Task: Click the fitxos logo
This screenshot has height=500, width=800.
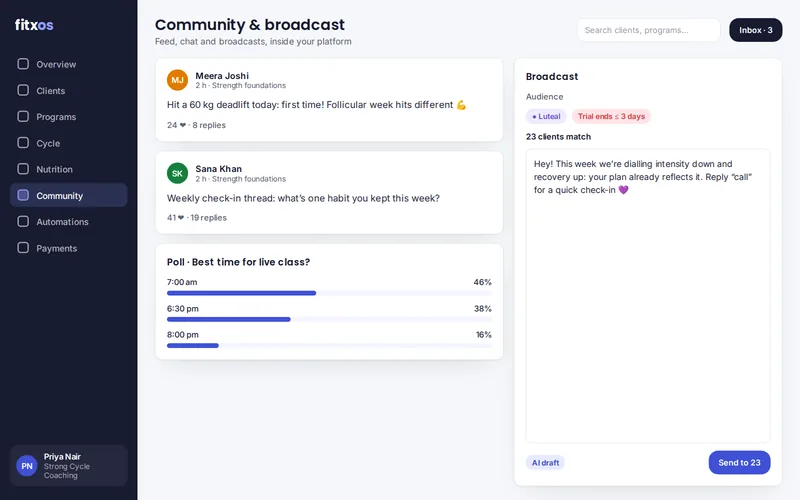Action: [34, 24]
